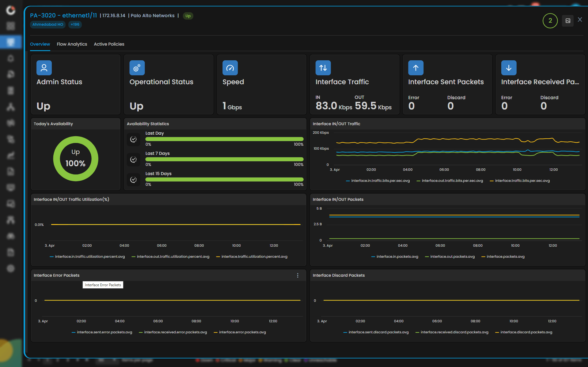The image size is (588, 367).
Task: Click the Interface Sent Packets up-arrow icon
Action: tap(416, 68)
